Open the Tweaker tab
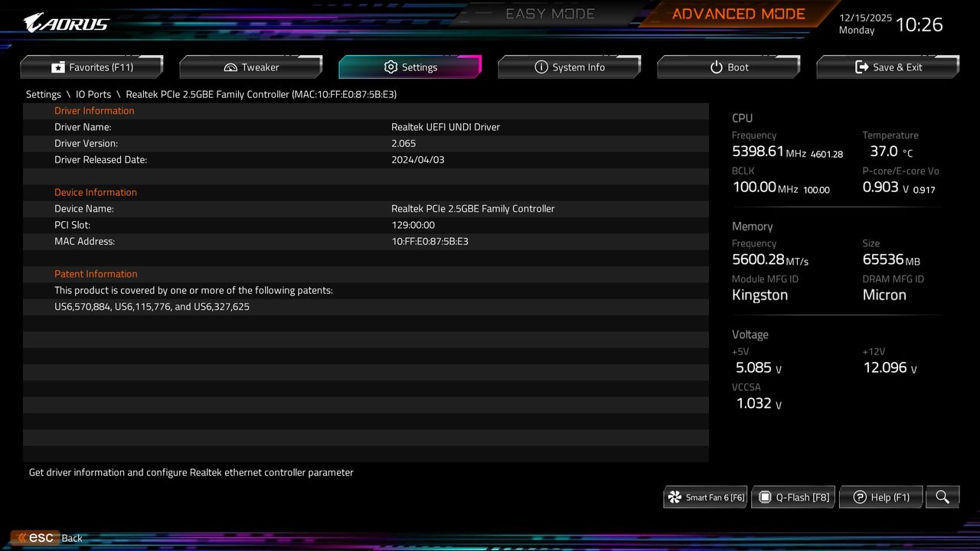Viewport: 980px width, 551px height. click(251, 67)
